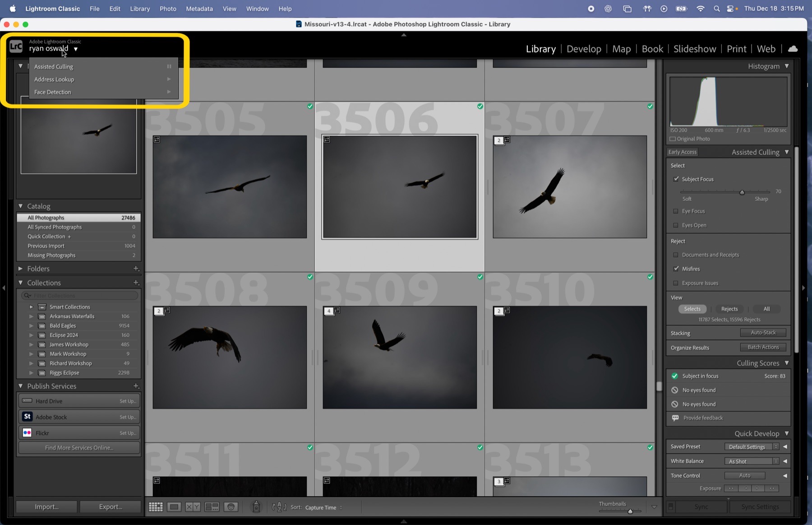Select Face Detection in activity menu
812x525 pixels.
(104, 92)
